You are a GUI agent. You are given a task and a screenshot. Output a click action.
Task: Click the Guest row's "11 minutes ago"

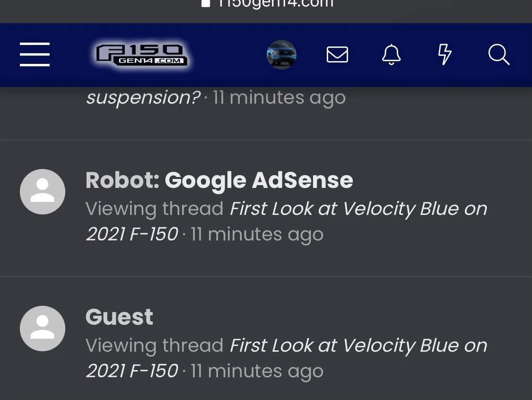[x=257, y=371]
